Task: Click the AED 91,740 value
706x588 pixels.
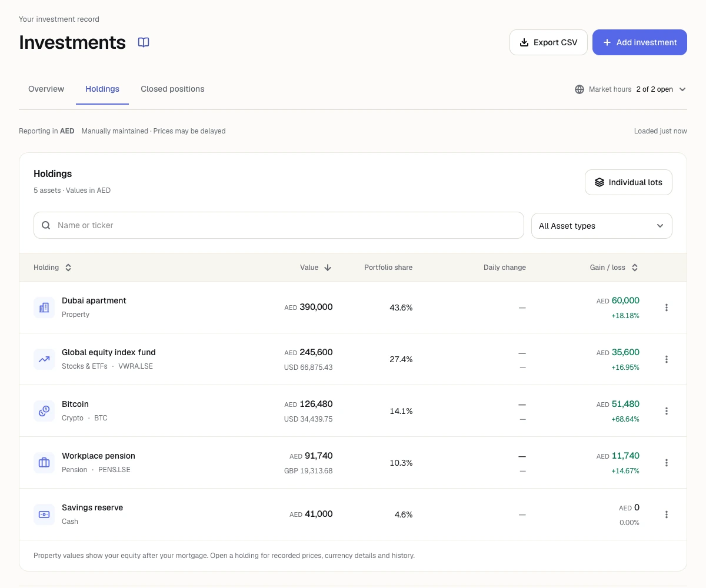Action: click(311, 456)
